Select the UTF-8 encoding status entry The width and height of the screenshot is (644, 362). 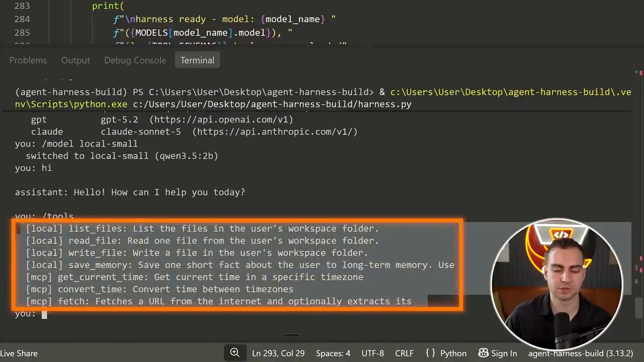(373, 353)
